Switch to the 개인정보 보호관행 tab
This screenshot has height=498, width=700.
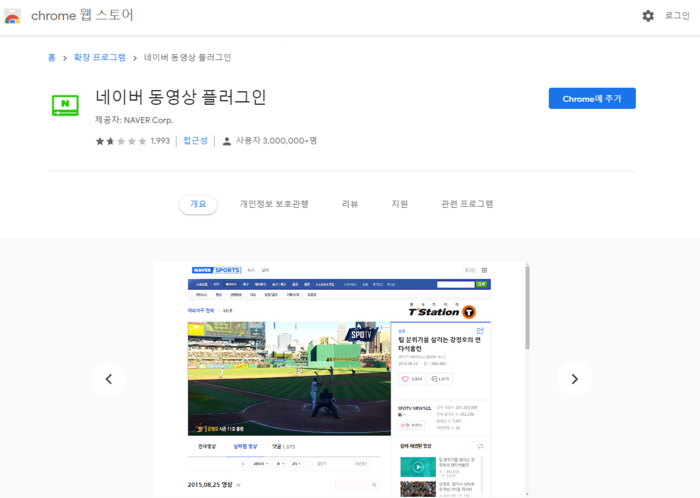point(274,204)
